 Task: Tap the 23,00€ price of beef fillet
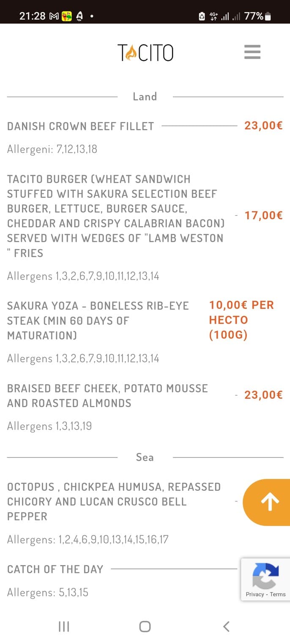pyautogui.click(x=263, y=125)
